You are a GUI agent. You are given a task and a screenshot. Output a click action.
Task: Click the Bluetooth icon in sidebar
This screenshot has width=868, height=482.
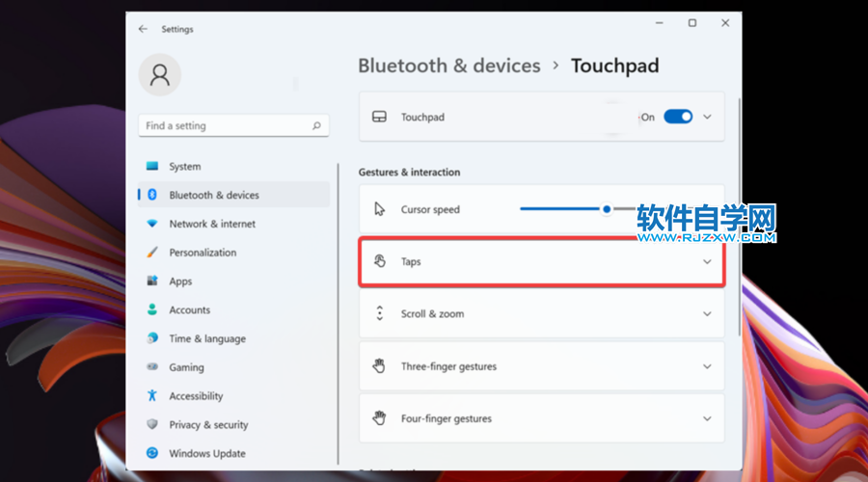coord(152,195)
